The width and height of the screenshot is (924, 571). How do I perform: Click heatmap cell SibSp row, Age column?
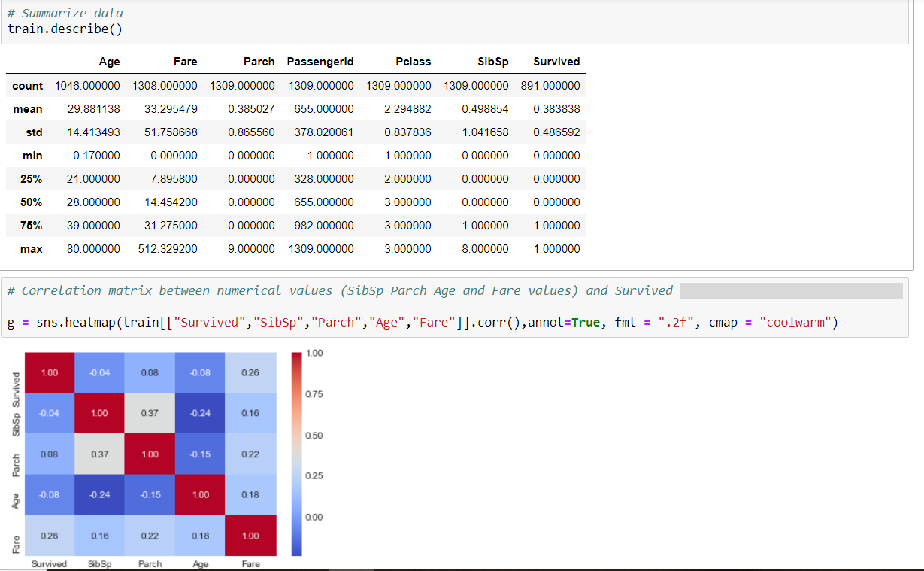[x=201, y=413]
